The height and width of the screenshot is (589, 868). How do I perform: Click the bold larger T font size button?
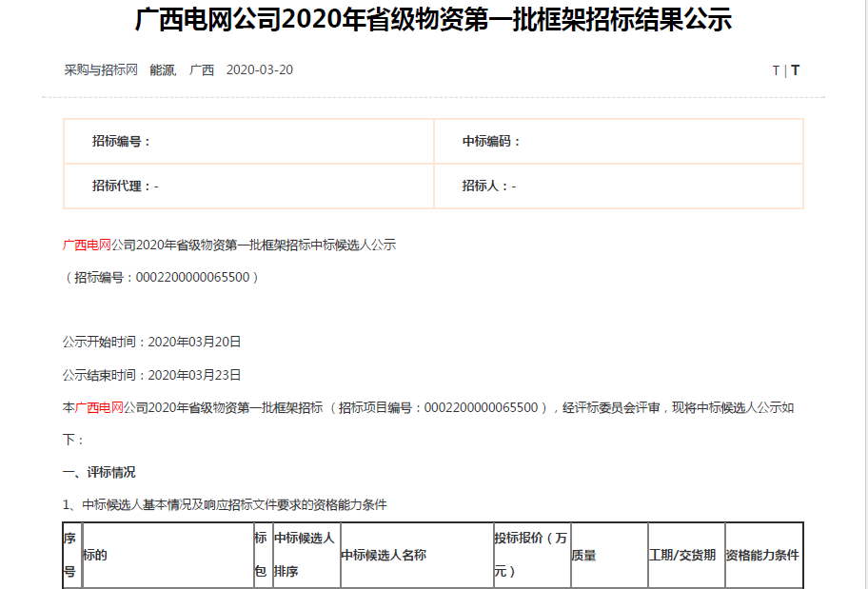(796, 70)
